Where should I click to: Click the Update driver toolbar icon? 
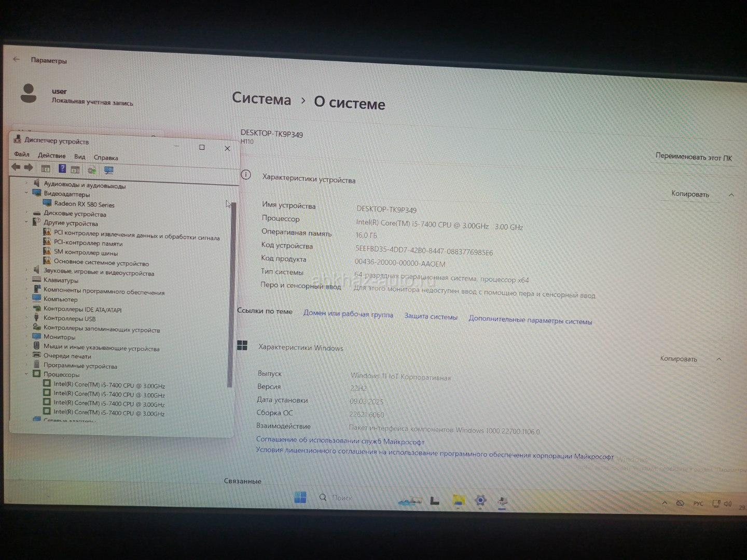92,170
